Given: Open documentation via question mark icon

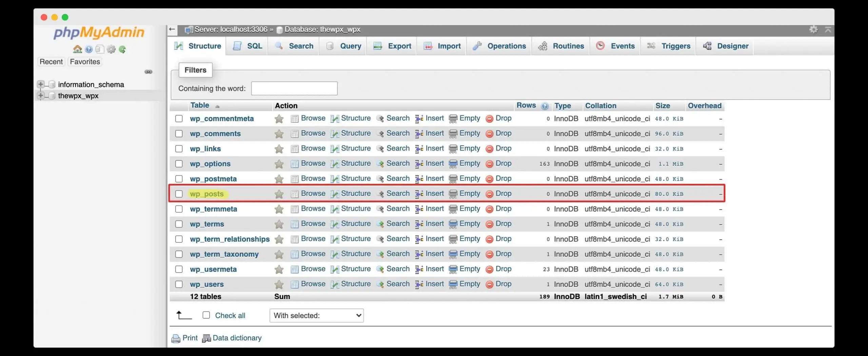Looking at the screenshot, I should tap(89, 49).
